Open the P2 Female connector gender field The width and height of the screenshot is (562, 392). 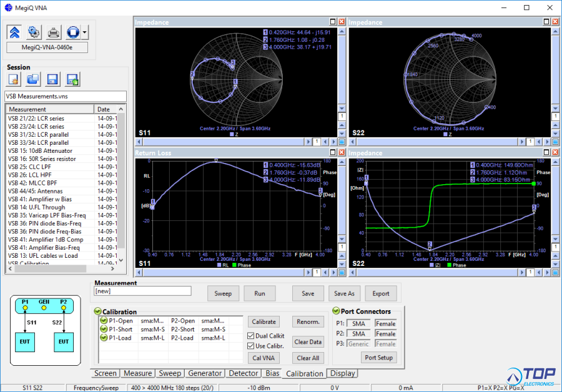pyautogui.click(x=386, y=333)
